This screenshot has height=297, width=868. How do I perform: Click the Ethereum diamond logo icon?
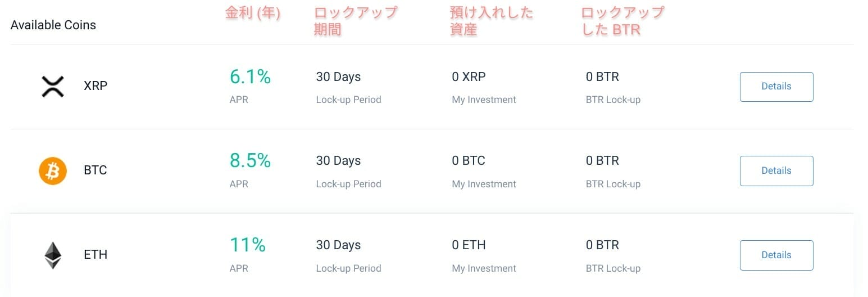pyautogui.click(x=53, y=255)
